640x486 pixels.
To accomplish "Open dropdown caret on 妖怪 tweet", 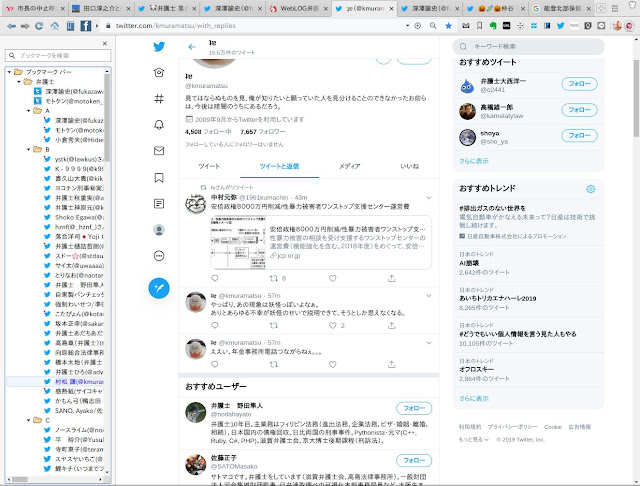I will [x=429, y=295].
